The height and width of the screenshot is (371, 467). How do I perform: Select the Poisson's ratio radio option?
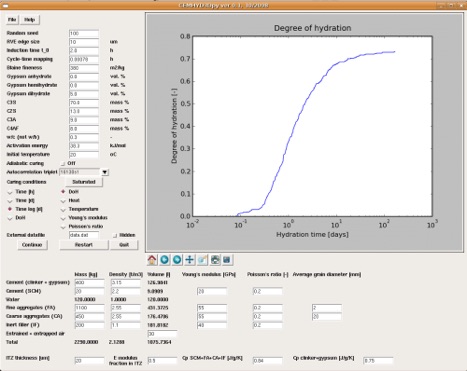[x=63, y=227]
